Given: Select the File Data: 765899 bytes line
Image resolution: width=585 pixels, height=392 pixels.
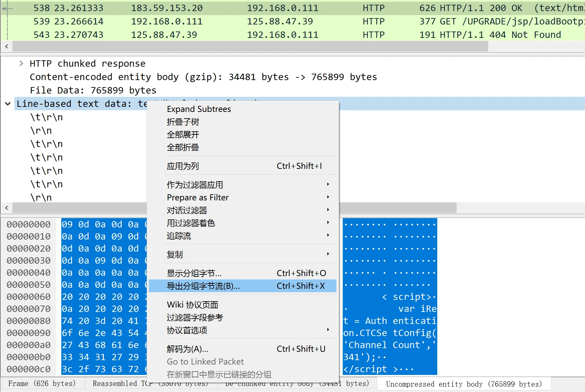Looking at the screenshot, I should (x=93, y=90).
